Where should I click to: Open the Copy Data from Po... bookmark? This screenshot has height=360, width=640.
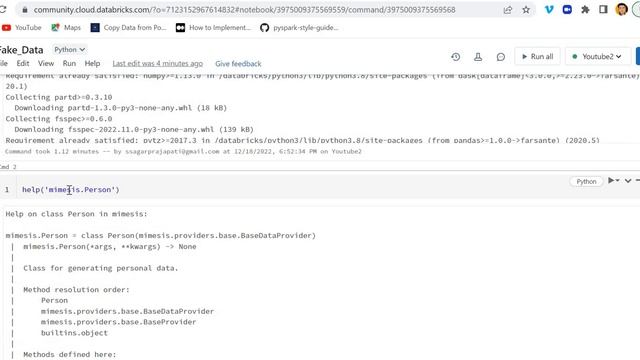coord(128,28)
